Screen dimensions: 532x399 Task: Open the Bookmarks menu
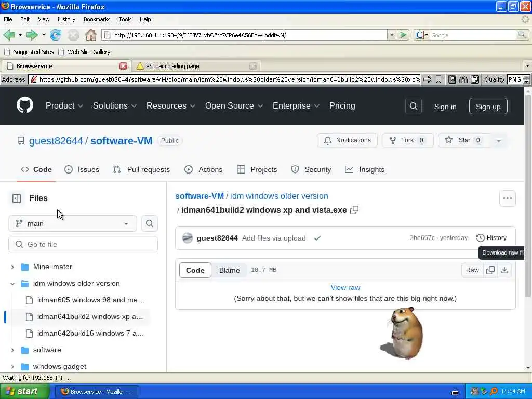[x=97, y=19]
